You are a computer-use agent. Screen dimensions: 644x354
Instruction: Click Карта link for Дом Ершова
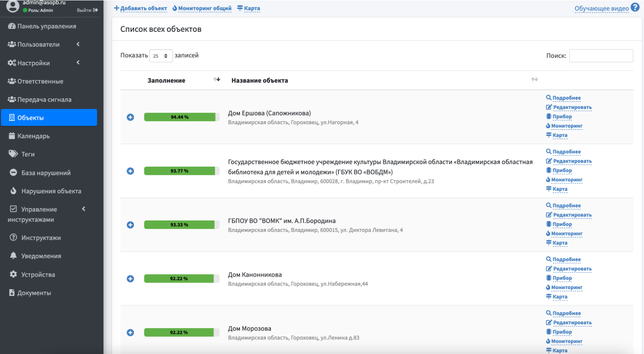[560, 135]
